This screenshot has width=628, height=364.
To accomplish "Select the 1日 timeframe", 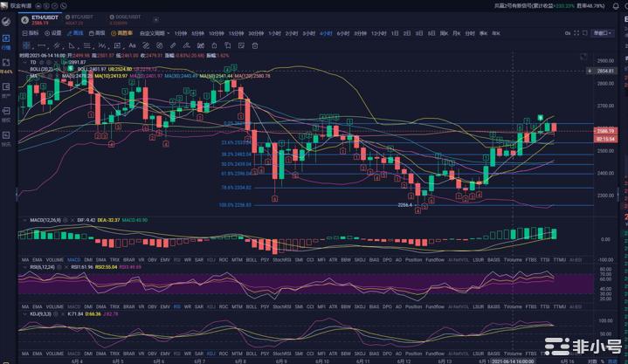I will pyautogui.click(x=395, y=34).
